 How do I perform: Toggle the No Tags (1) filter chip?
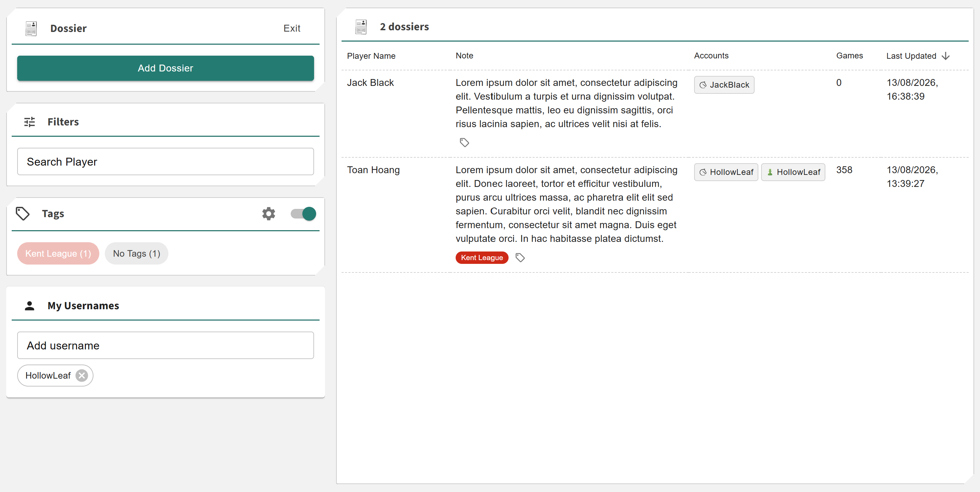(x=136, y=254)
